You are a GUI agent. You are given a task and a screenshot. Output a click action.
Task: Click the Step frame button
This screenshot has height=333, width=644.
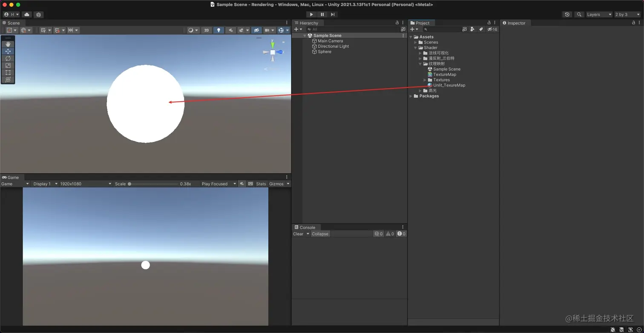[x=333, y=14]
